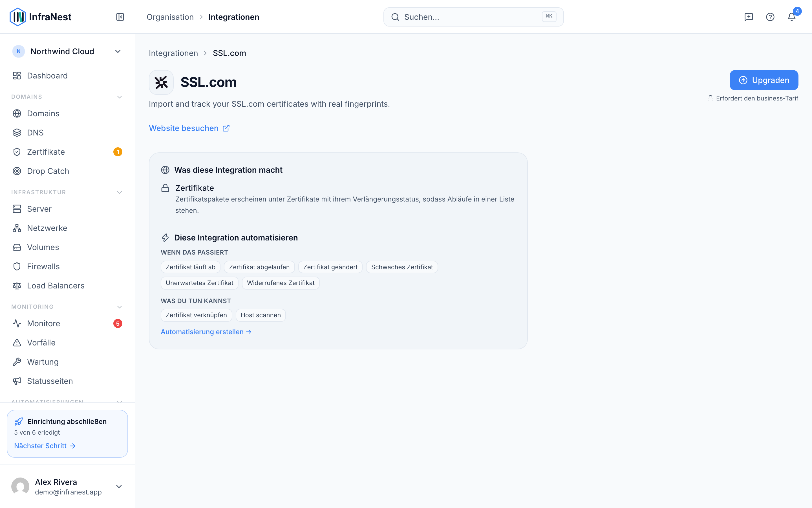Click the SSL.com integration logo
The width and height of the screenshot is (812, 508).
161,82
